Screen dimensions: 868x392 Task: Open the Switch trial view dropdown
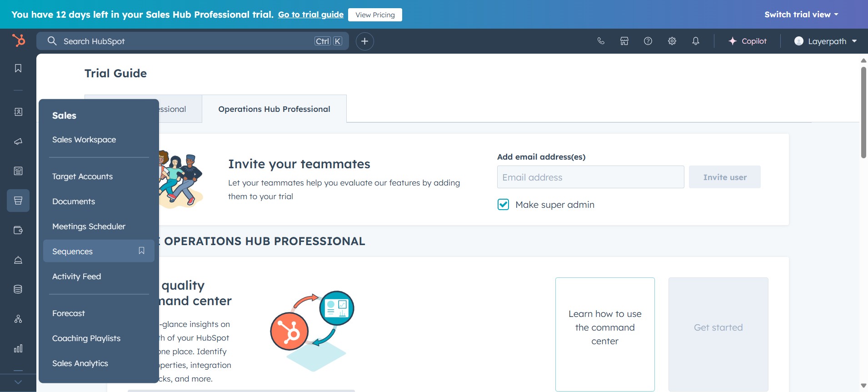click(x=801, y=15)
